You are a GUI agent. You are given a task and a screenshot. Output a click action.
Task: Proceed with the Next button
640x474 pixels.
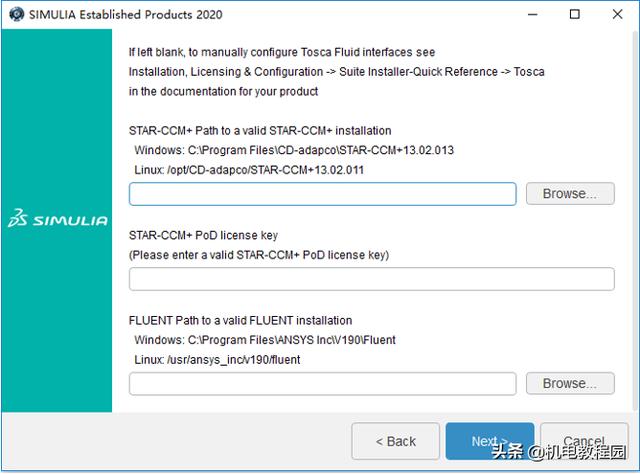[x=490, y=441]
